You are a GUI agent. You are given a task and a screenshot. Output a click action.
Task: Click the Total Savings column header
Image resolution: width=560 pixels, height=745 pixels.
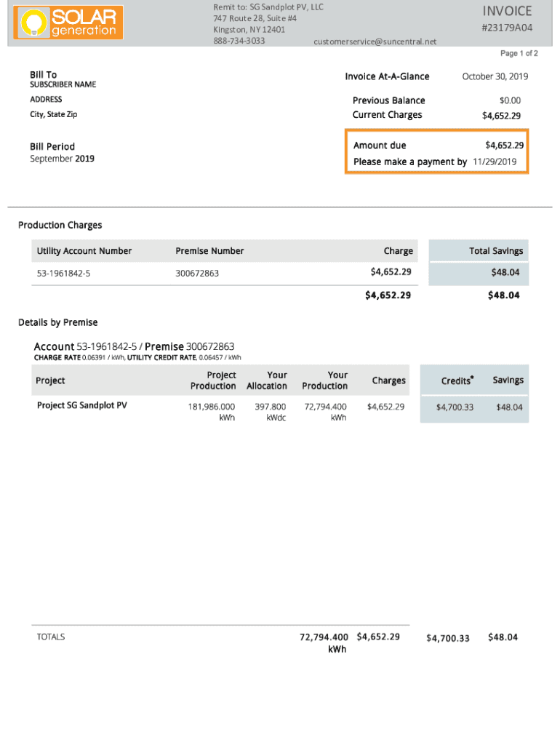[x=495, y=251]
